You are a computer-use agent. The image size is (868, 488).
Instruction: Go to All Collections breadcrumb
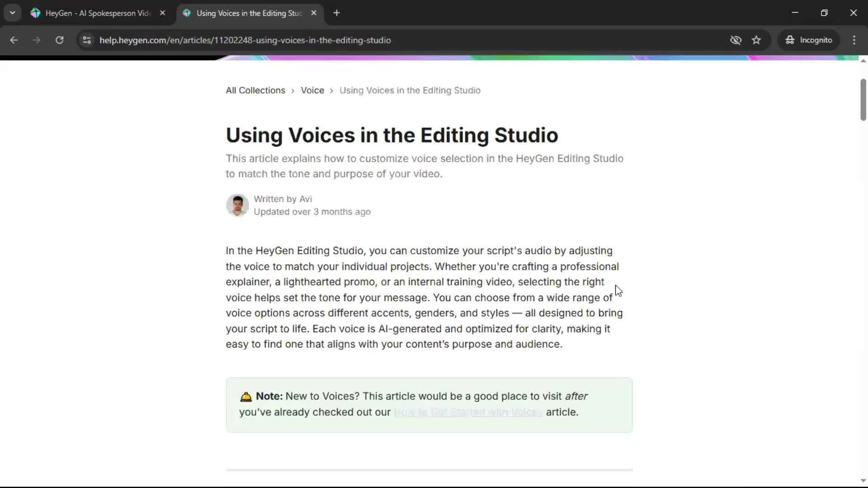(x=255, y=90)
